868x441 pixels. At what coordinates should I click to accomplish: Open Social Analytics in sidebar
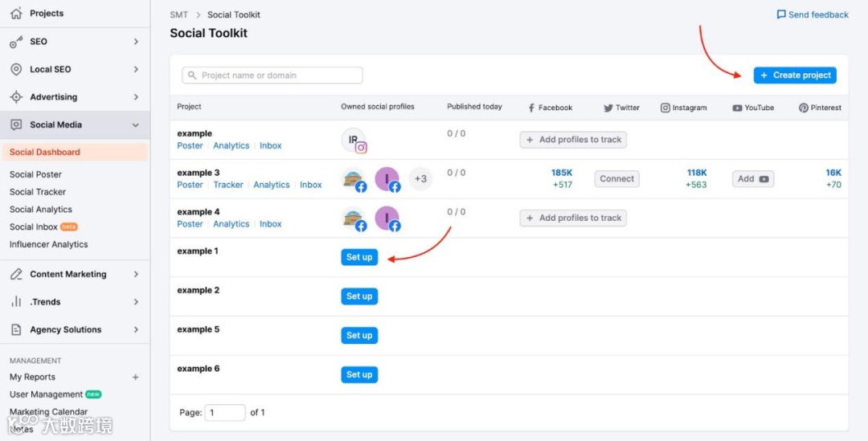coord(40,210)
